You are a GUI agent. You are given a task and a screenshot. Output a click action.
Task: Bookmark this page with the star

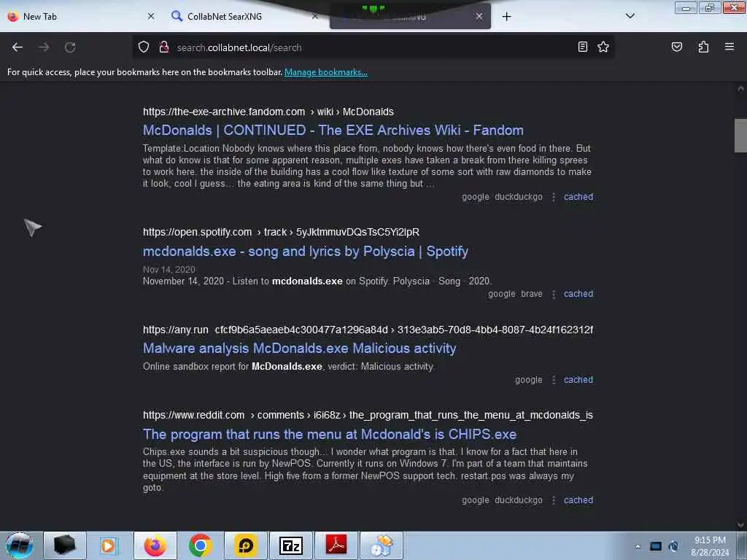(x=603, y=47)
